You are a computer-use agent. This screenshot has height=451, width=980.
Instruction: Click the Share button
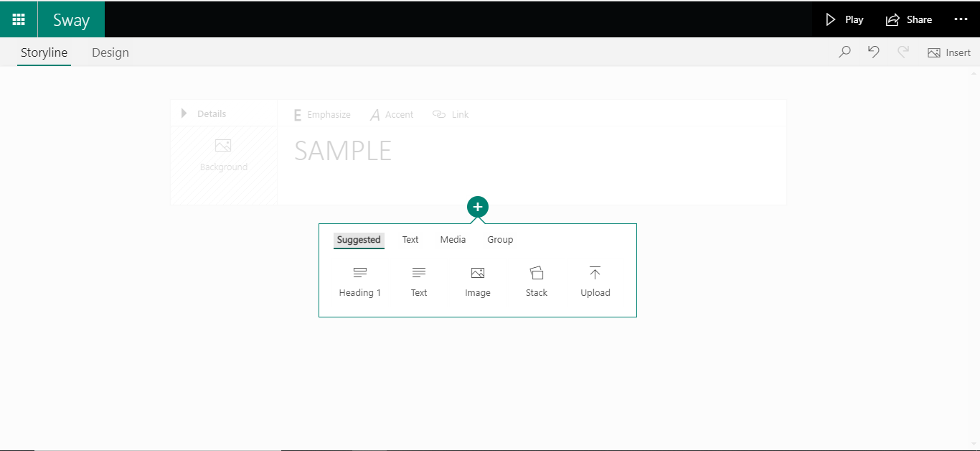click(x=909, y=19)
